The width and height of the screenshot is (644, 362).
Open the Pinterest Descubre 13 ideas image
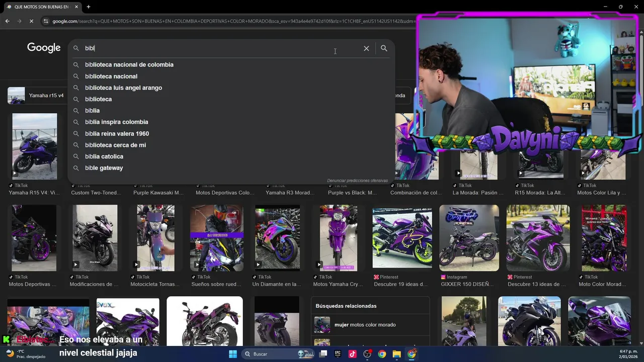pyautogui.click(x=538, y=238)
